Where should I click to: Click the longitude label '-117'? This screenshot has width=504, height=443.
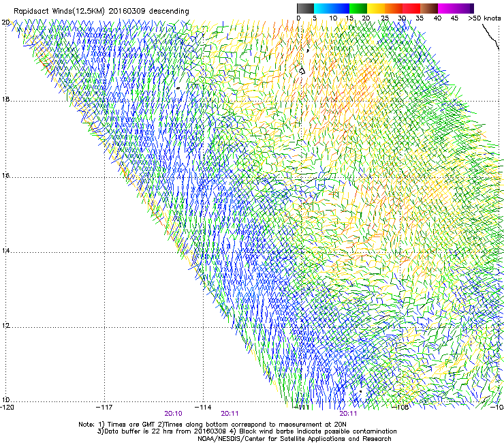point(104,408)
